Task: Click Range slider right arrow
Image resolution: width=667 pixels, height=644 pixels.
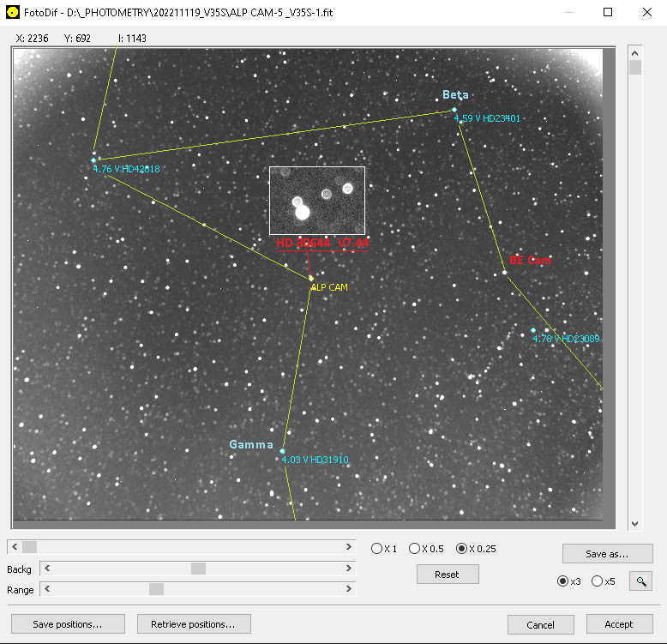Action: [349, 589]
